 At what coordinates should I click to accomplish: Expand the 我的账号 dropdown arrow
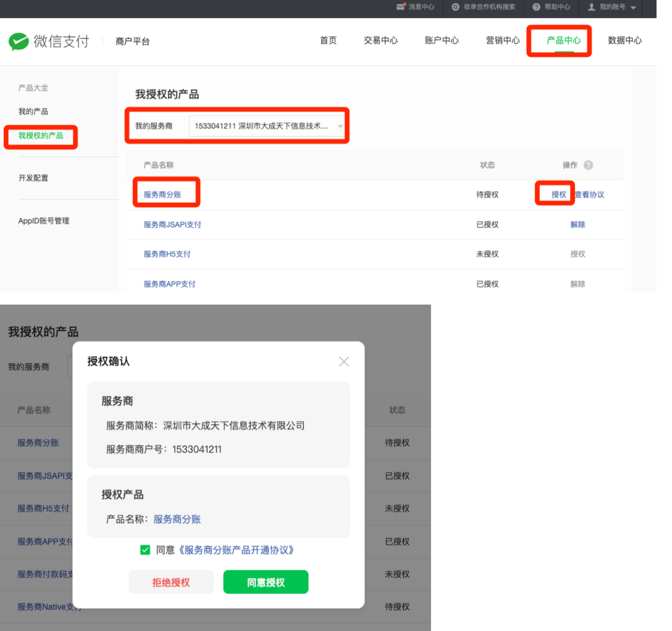click(633, 7)
